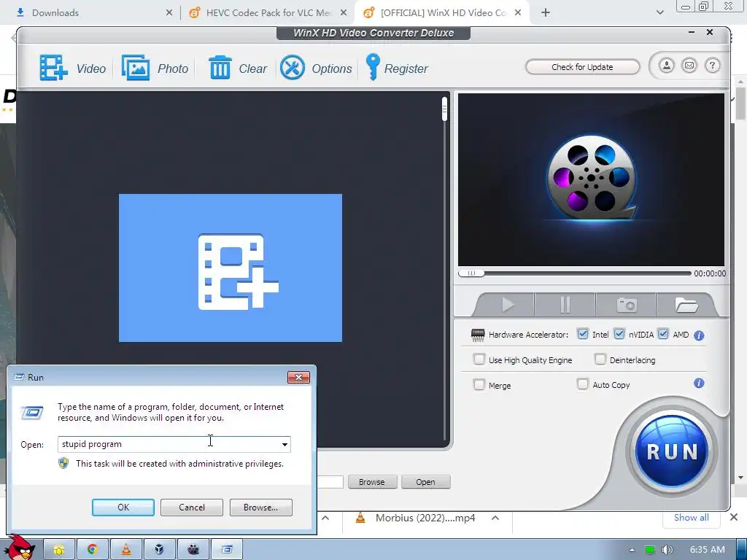The image size is (747, 560).
Task: Open the browser tab search chevron
Action: point(659,12)
